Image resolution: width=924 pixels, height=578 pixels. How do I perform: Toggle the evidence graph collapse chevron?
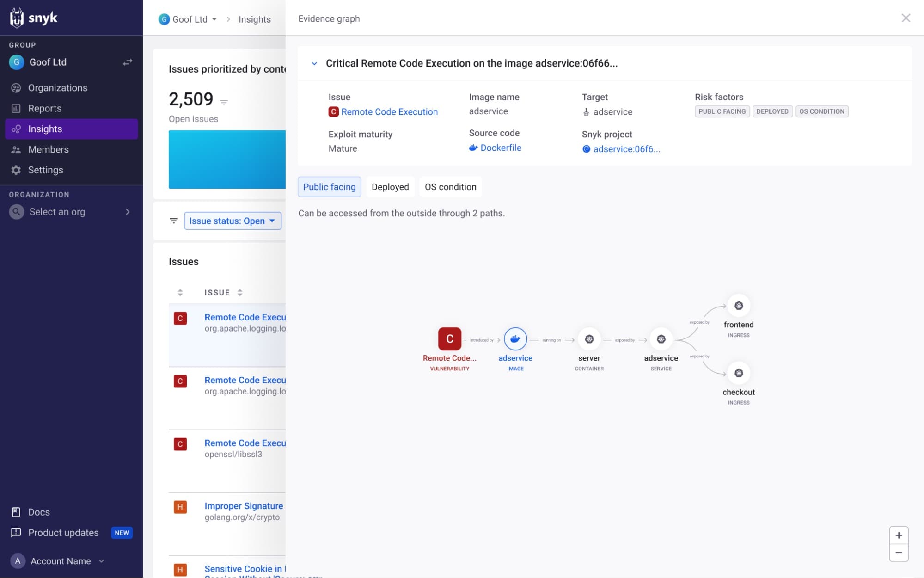314,62
